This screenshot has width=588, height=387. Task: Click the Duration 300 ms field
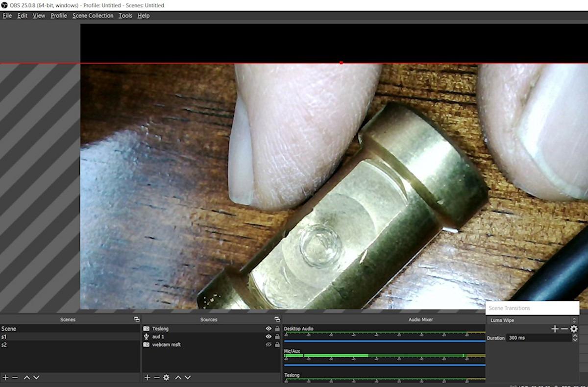coord(539,338)
